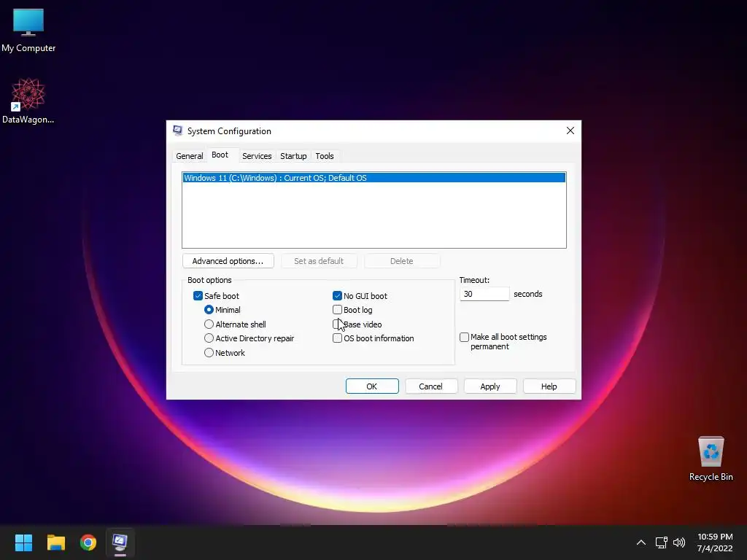
Task: Launch File Explorer from the taskbar
Action: click(55, 542)
